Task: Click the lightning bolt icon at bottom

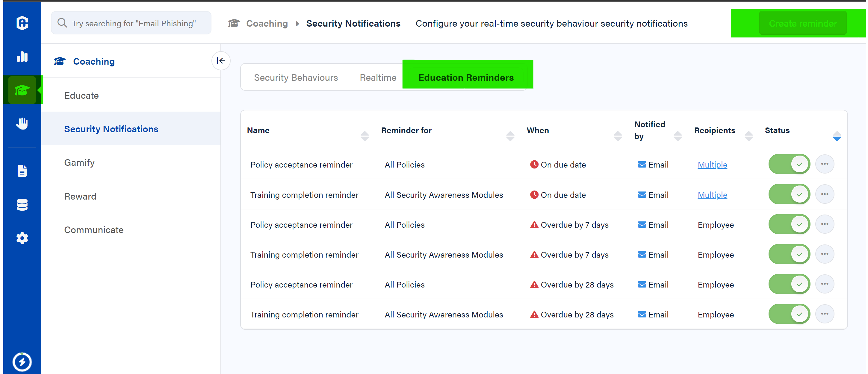Action: tap(22, 362)
